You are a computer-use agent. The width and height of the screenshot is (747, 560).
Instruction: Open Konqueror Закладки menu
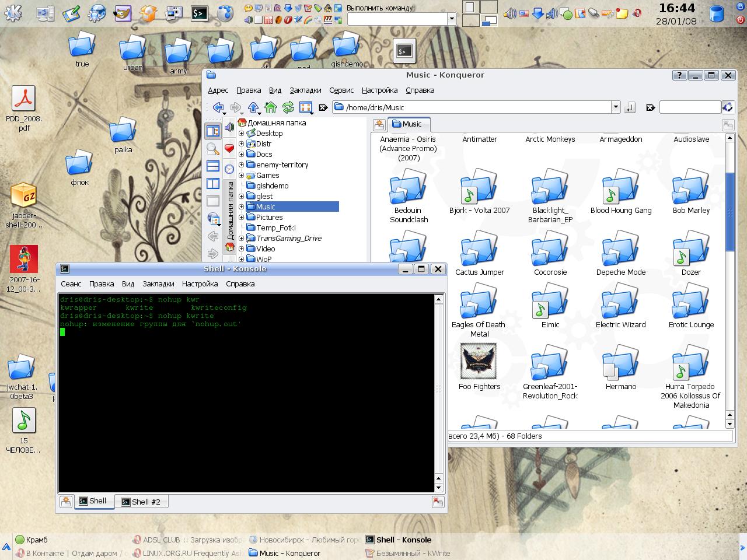click(x=305, y=90)
